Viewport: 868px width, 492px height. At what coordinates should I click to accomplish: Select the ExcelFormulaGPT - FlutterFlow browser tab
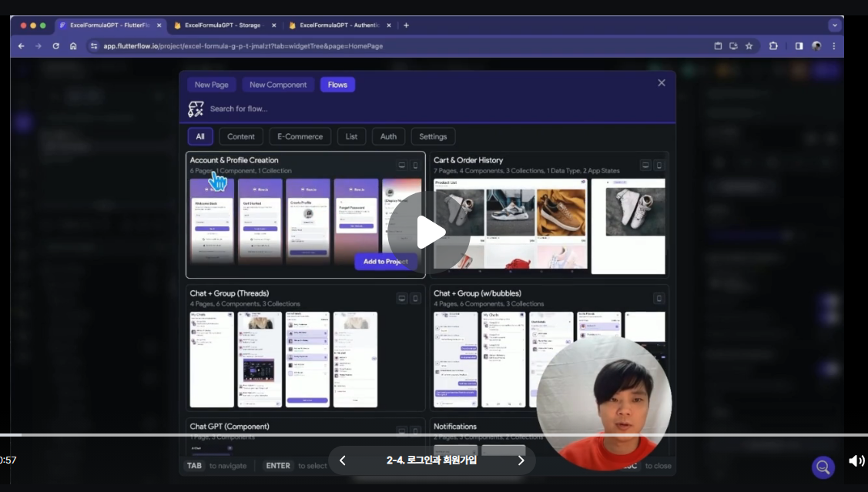click(110, 25)
